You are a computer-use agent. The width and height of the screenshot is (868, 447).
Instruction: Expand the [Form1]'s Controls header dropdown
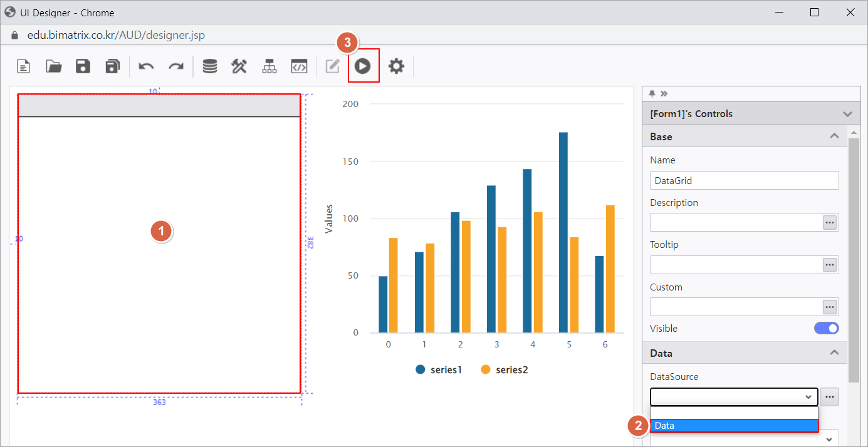point(847,114)
